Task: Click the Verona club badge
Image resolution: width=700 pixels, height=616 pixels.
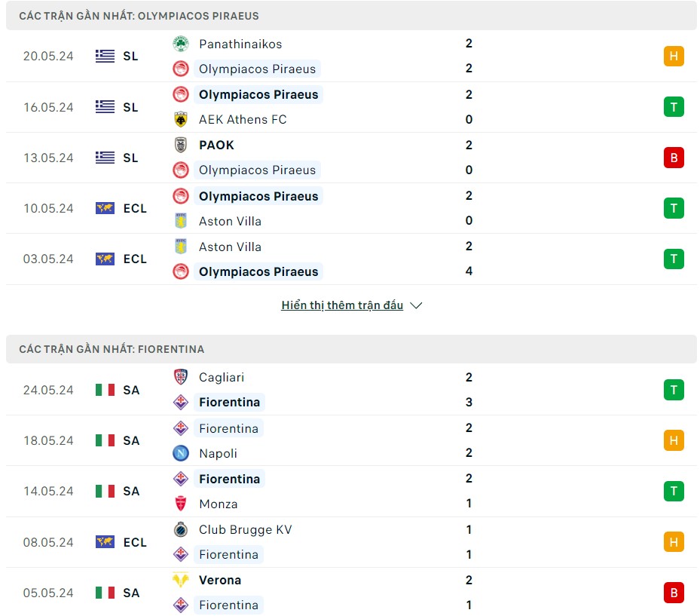Action: (181, 580)
